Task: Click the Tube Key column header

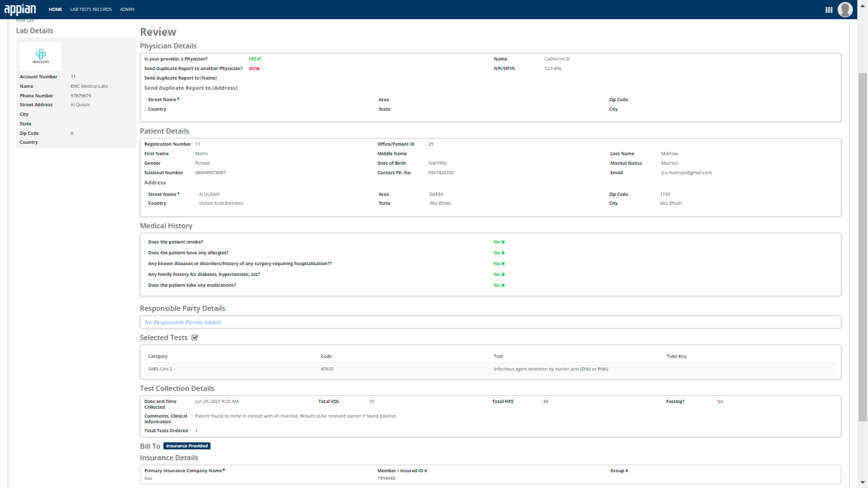Action: (676, 356)
